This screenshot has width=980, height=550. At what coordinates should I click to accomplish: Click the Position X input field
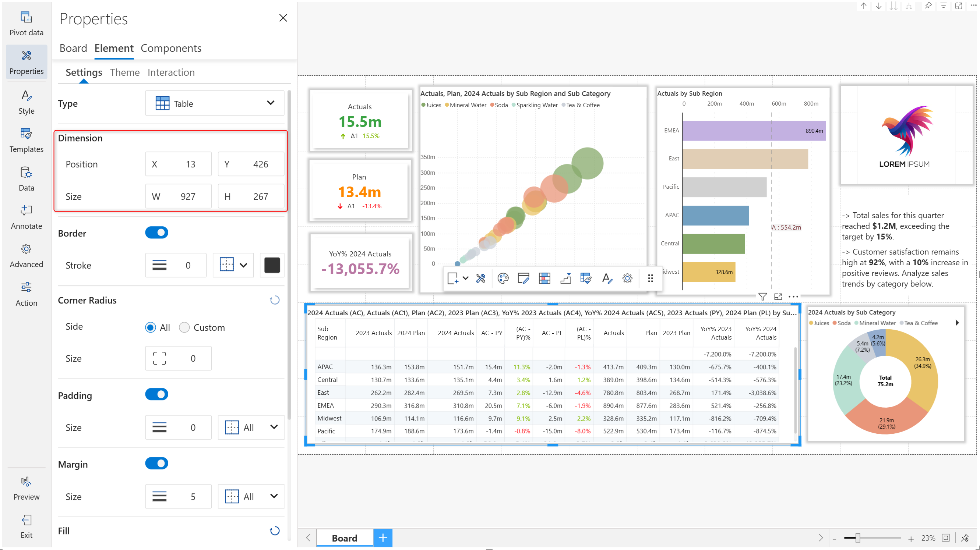pyautogui.click(x=178, y=164)
